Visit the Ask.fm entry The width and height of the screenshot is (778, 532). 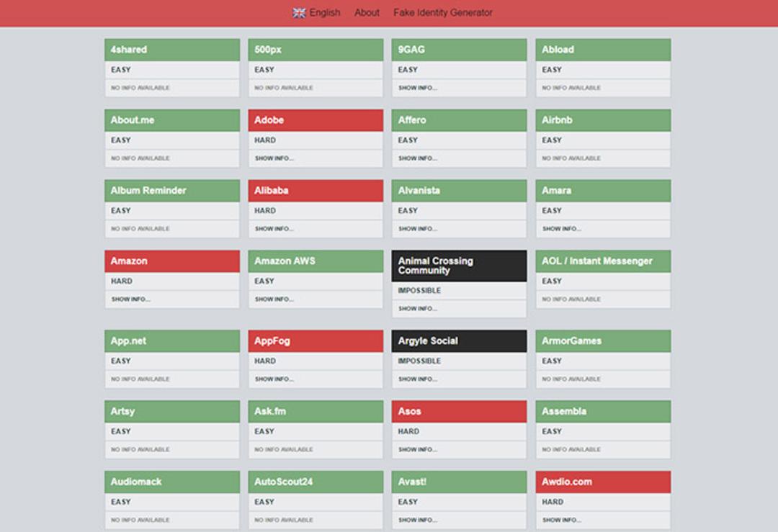(270, 411)
